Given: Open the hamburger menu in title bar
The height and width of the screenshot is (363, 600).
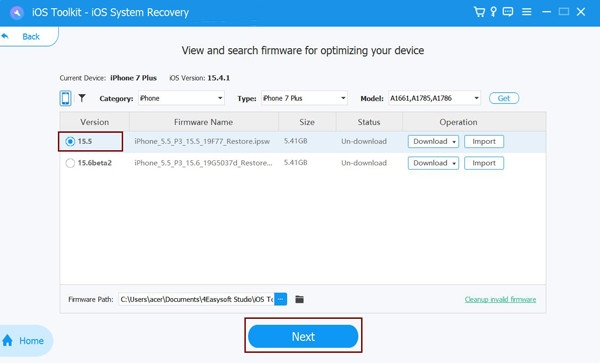Looking at the screenshot, I should (x=527, y=12).
